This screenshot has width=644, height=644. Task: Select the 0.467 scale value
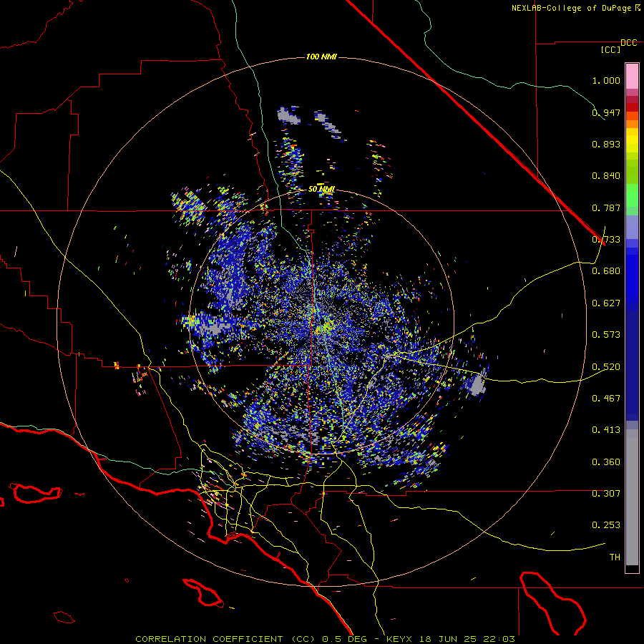pyautogui.click(x=606, y=399)
